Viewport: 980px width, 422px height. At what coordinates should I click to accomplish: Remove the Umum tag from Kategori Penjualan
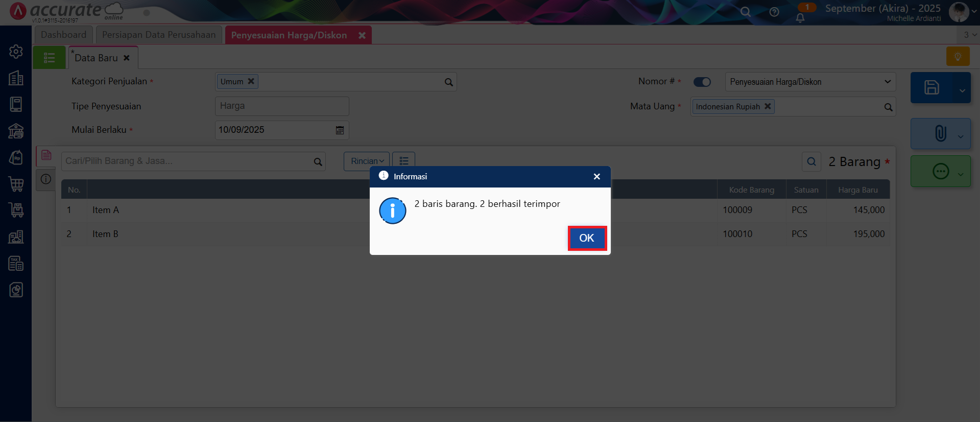[x=251, y=81]
